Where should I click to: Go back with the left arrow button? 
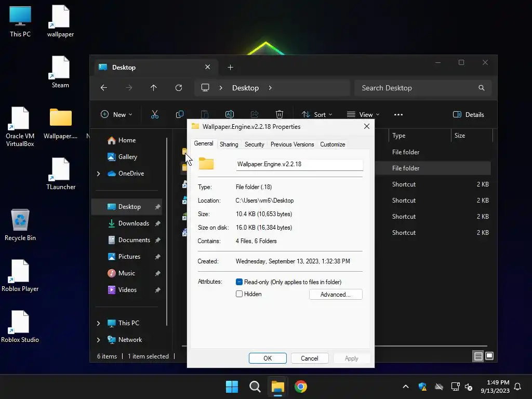click(104, 88)
